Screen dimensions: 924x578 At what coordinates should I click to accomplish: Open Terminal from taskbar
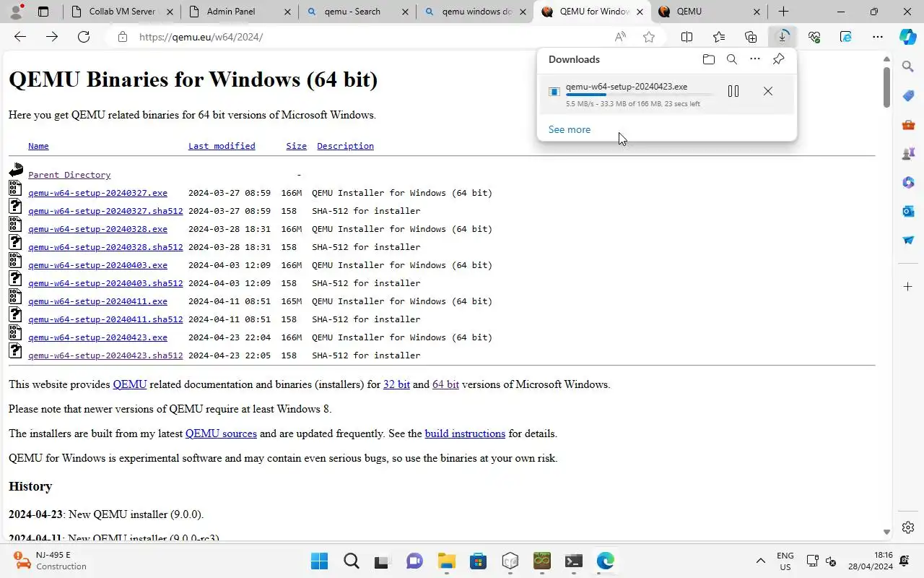tap(573, 561)
